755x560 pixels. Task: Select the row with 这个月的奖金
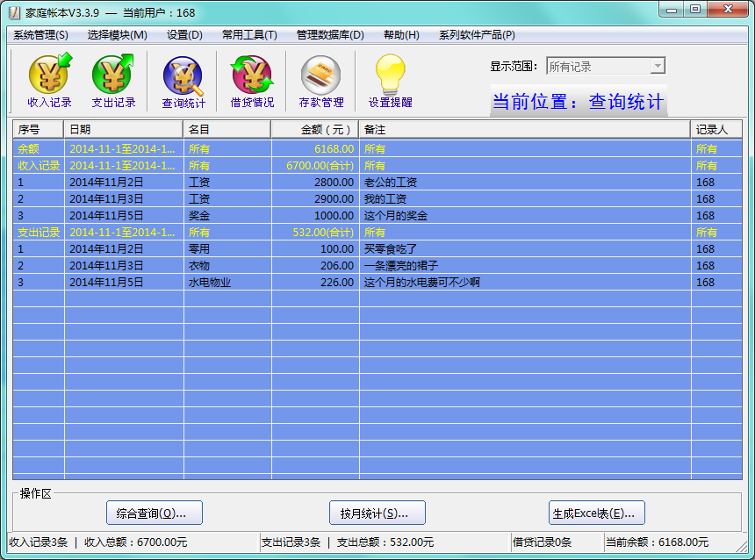point(377,215)
